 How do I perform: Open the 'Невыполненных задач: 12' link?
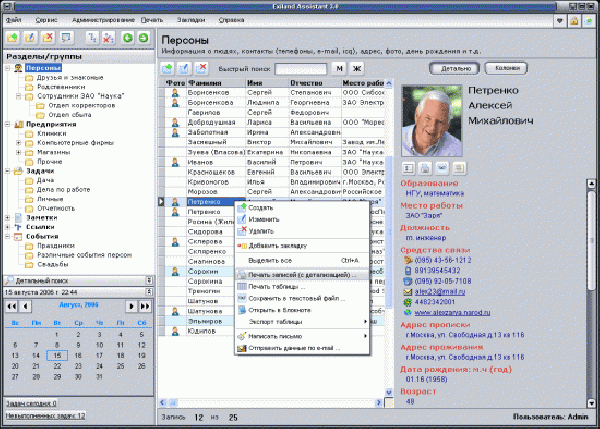(x=44, y=415)
